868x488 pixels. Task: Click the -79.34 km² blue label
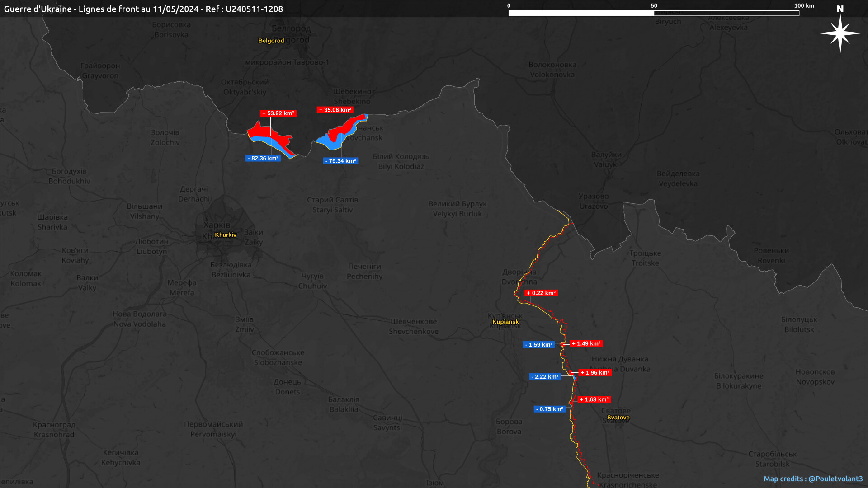tap(340, 161)
